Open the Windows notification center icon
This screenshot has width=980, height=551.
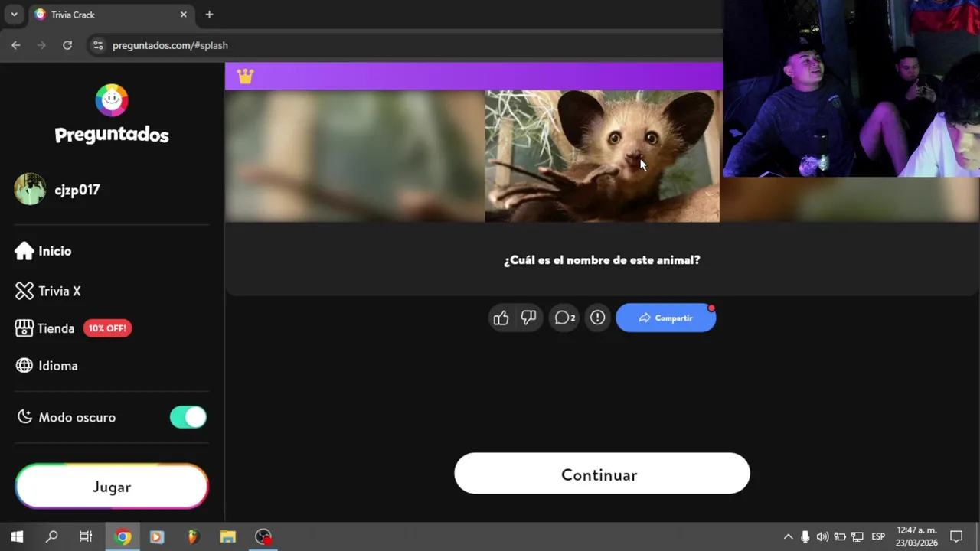tap(956, 536)
